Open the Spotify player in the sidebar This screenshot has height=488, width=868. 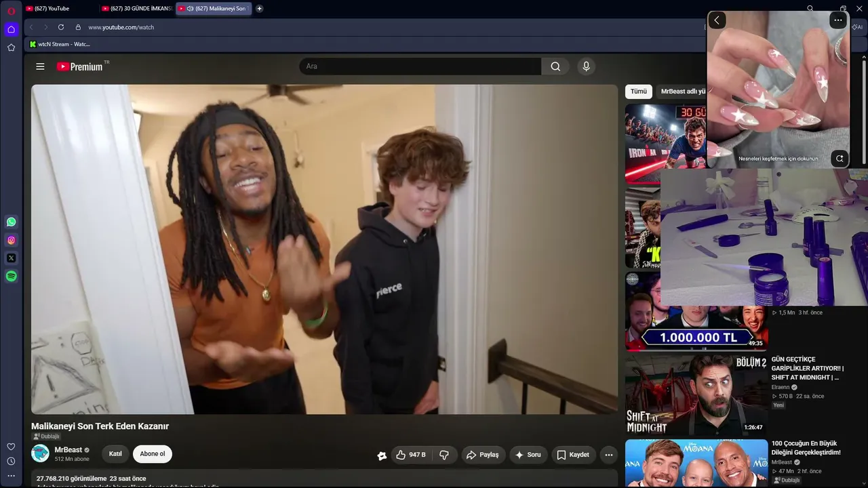11,276
